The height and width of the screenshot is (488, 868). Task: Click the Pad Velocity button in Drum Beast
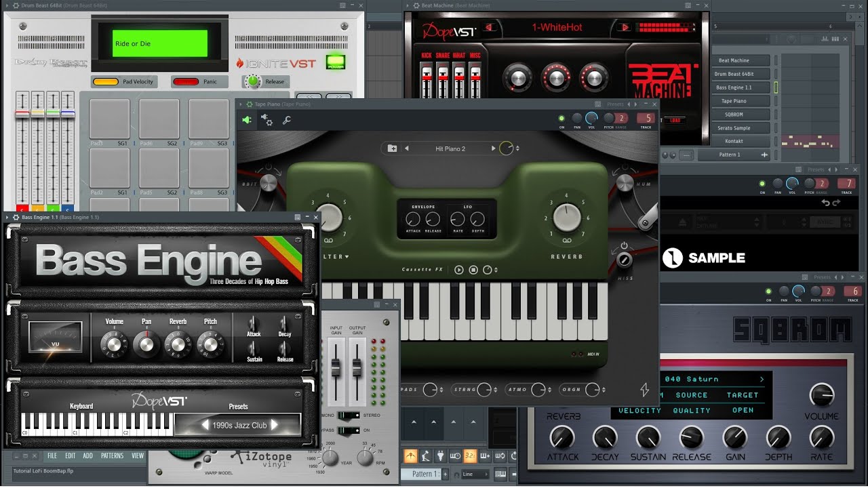point(123,81)
